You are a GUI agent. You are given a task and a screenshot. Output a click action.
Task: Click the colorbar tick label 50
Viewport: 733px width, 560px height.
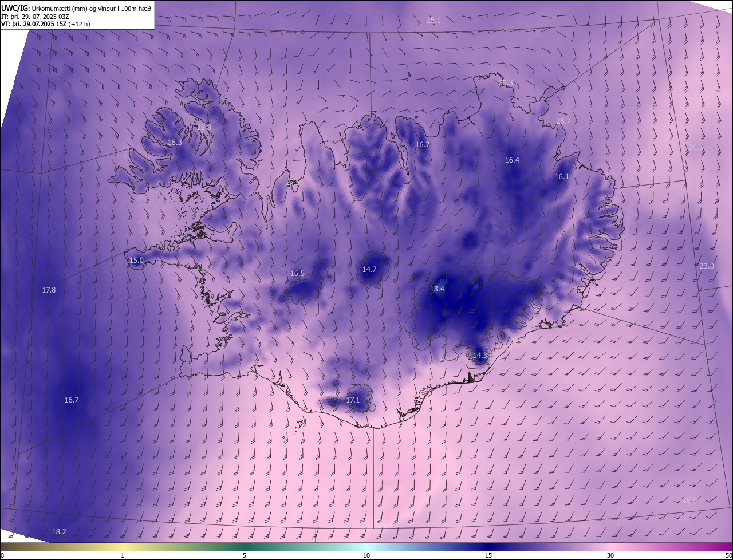pyautogui.click(x=728, y=555)
